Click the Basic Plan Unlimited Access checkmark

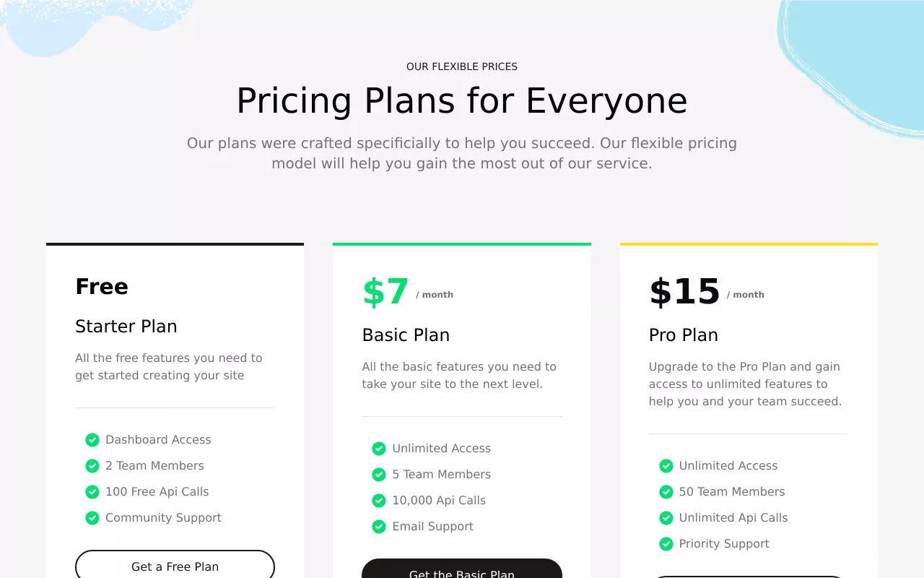point(379,449)
